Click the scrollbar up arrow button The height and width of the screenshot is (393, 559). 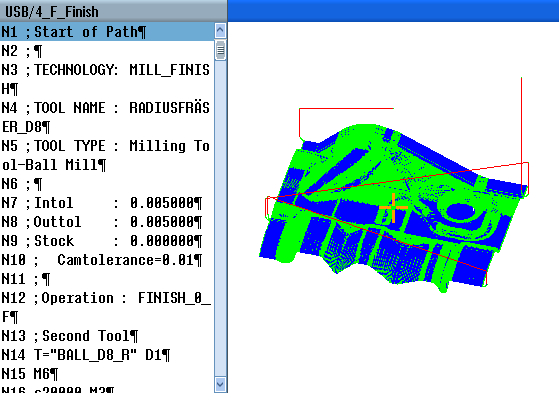(x=220, y=31)
